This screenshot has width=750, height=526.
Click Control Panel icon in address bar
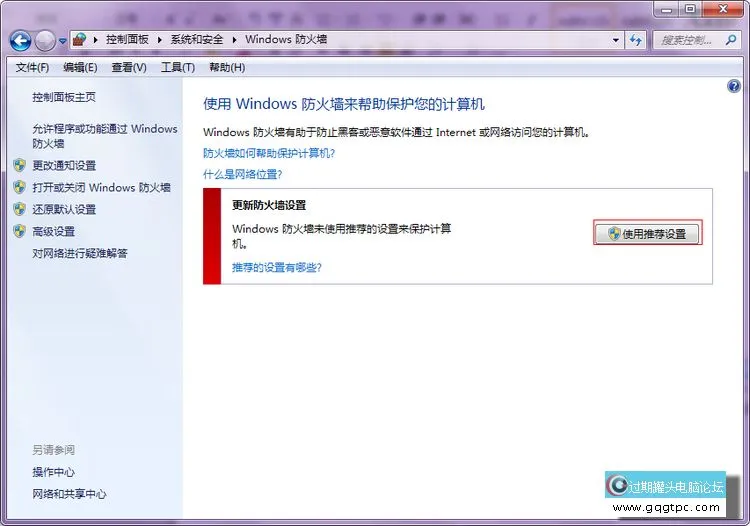pos(80,39)
